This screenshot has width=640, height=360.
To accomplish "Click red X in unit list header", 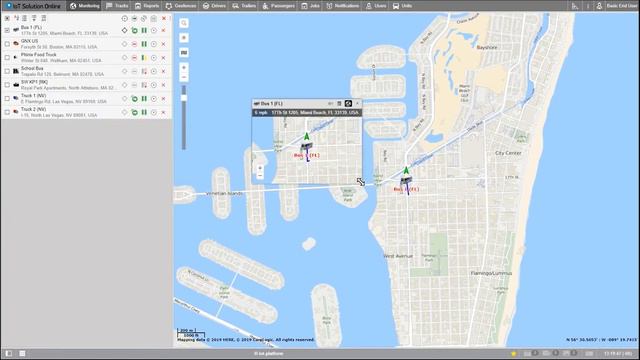I will coord(164,18).
